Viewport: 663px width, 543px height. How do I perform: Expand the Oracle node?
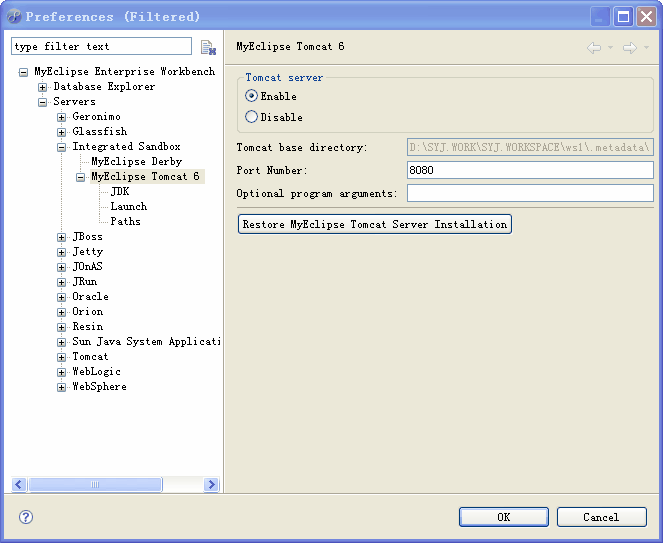pyautogui.click(x=61, y=297)
